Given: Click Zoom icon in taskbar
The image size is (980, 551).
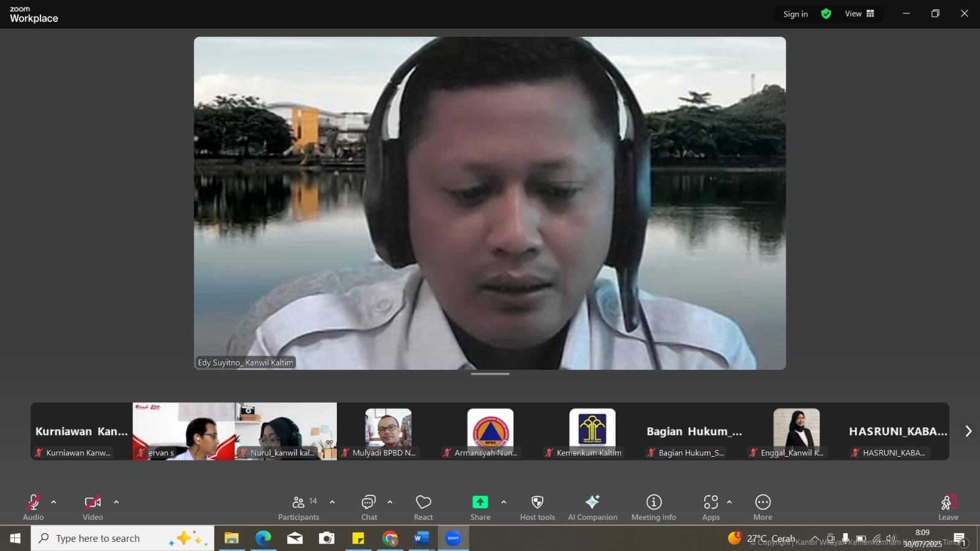Looking at the screenshot, I should coord(453,538).
